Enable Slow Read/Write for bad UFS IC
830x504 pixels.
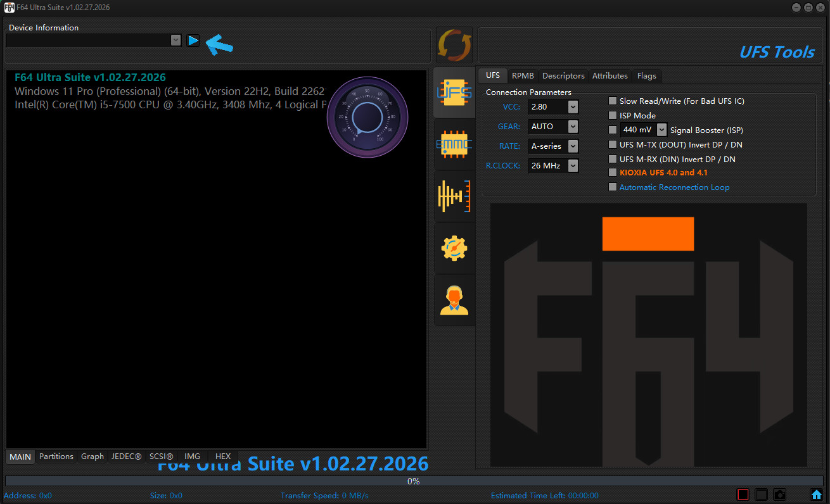613,101
